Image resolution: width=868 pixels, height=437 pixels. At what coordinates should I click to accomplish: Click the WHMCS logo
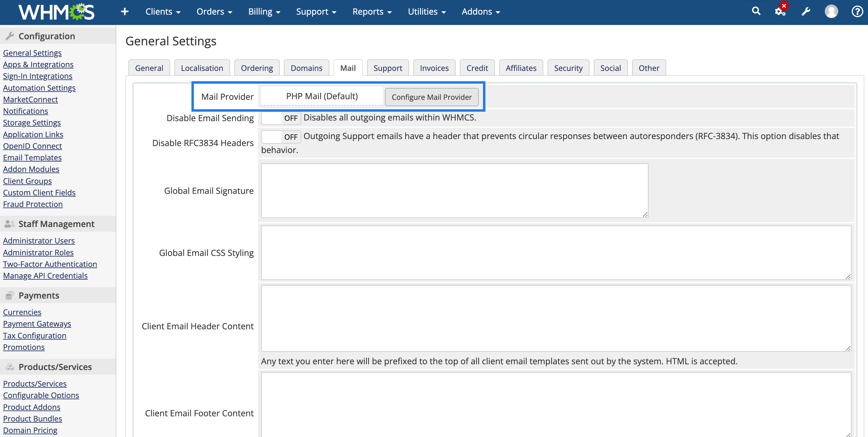56,12
